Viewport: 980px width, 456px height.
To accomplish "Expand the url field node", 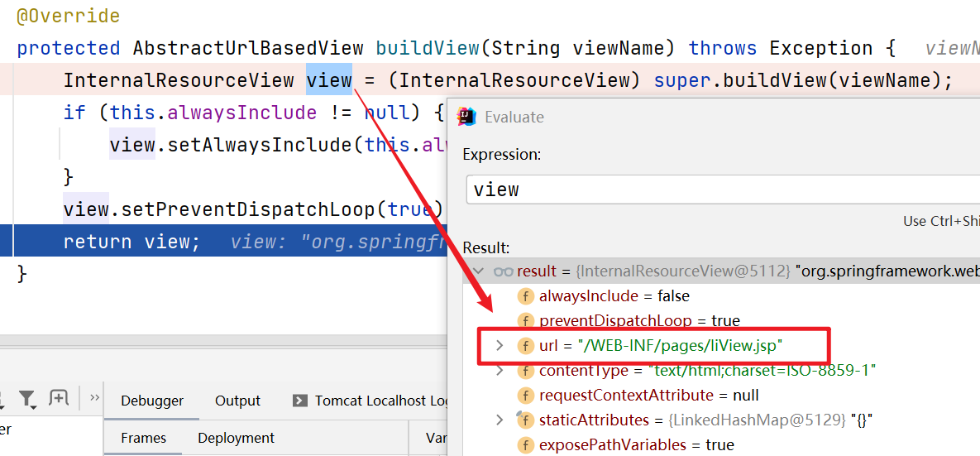I will click(499, 346).
